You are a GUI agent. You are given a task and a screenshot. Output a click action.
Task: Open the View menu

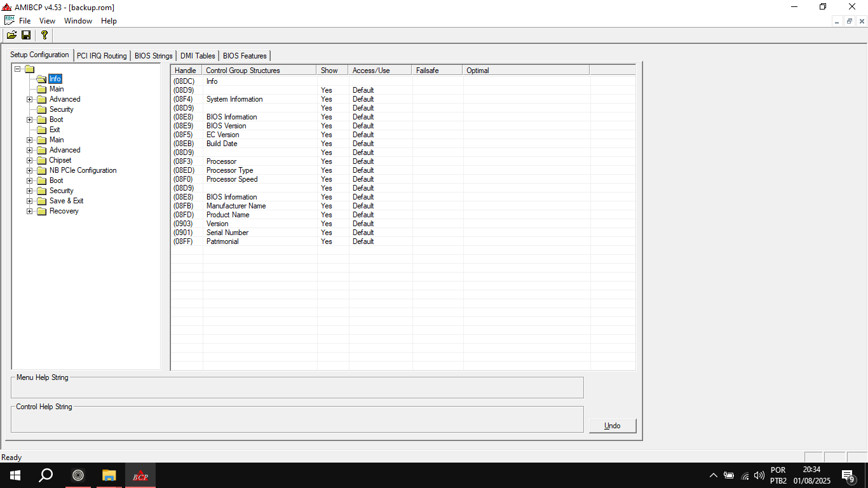point(47,21)
